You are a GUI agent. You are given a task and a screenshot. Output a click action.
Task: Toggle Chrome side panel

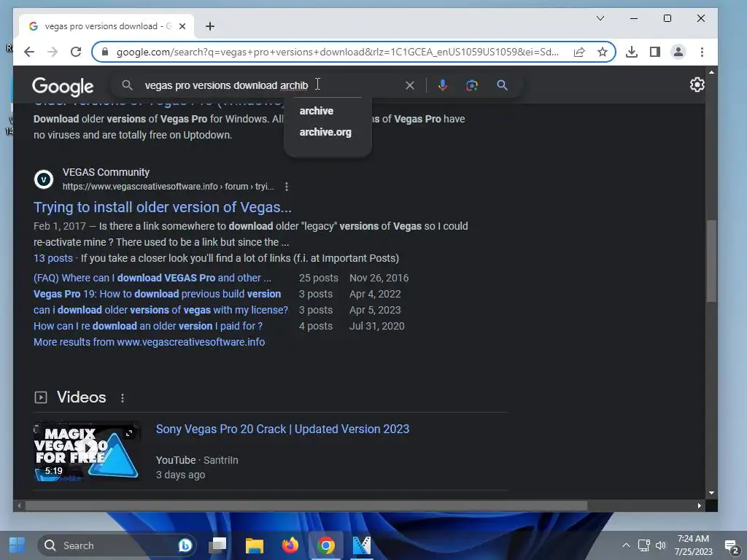coord(655,52)
